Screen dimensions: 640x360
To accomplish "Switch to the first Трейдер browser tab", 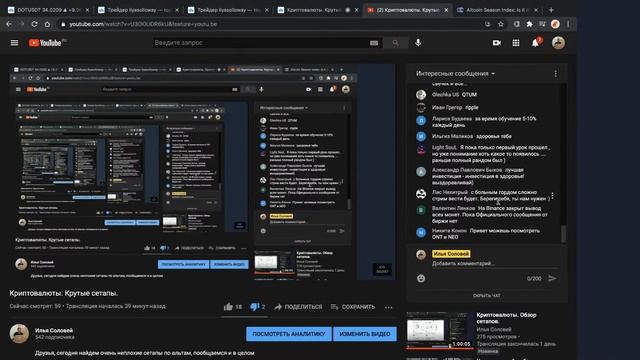I will click(x=138, y=10).
